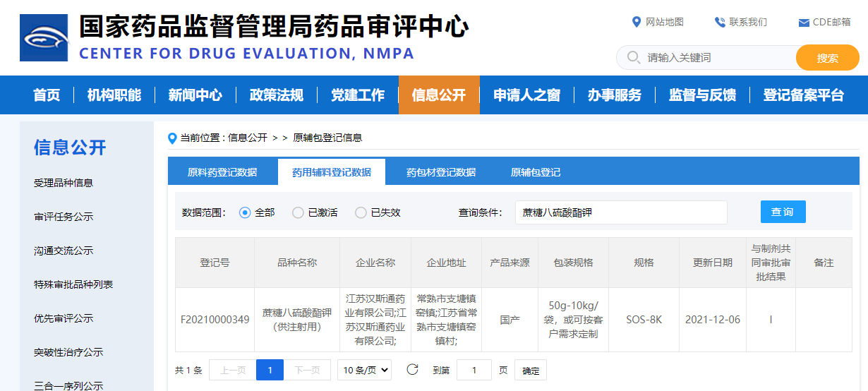The width and height of the screenshot is (868, 391).
Task: Click the 共1条 record count text
Action: (188, 370)
